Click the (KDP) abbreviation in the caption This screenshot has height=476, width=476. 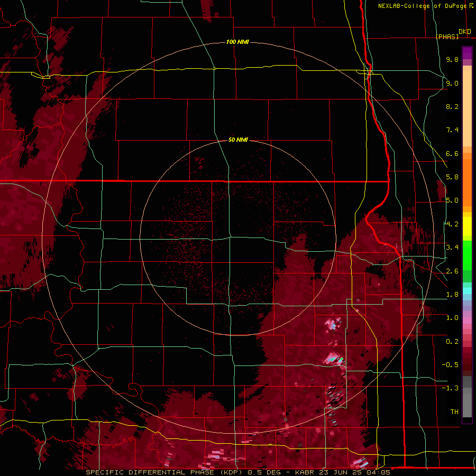(231, 472)
